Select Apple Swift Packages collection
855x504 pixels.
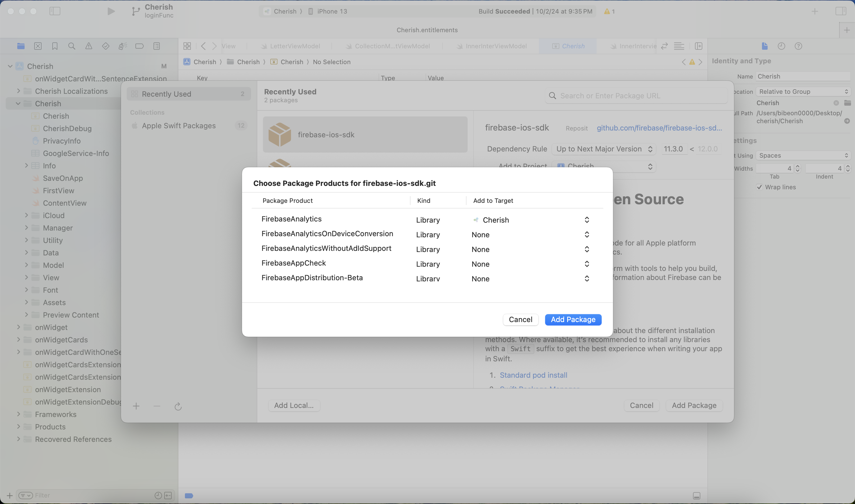coord(189,126)
